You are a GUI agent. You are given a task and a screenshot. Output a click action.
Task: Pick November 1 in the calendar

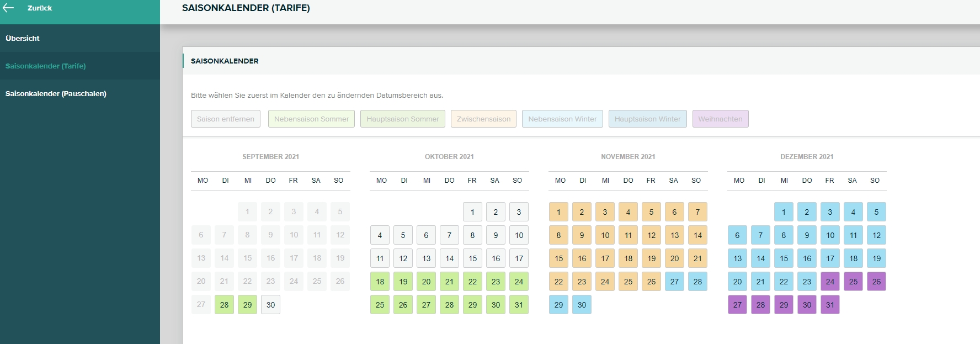click(558, 212)
